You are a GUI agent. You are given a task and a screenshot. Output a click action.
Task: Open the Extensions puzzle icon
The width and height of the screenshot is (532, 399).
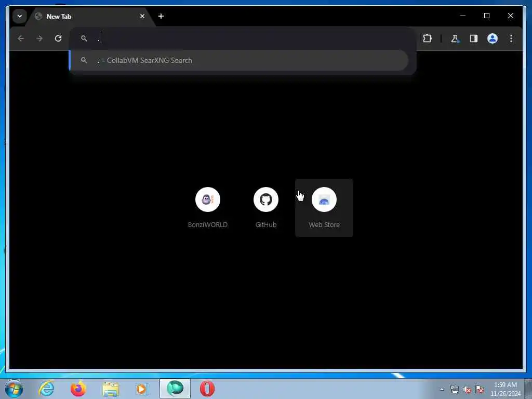[x=427, y=38]
